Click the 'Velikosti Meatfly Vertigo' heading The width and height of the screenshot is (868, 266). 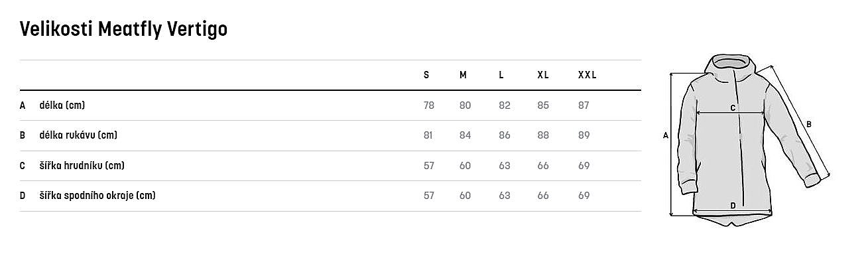124,29
